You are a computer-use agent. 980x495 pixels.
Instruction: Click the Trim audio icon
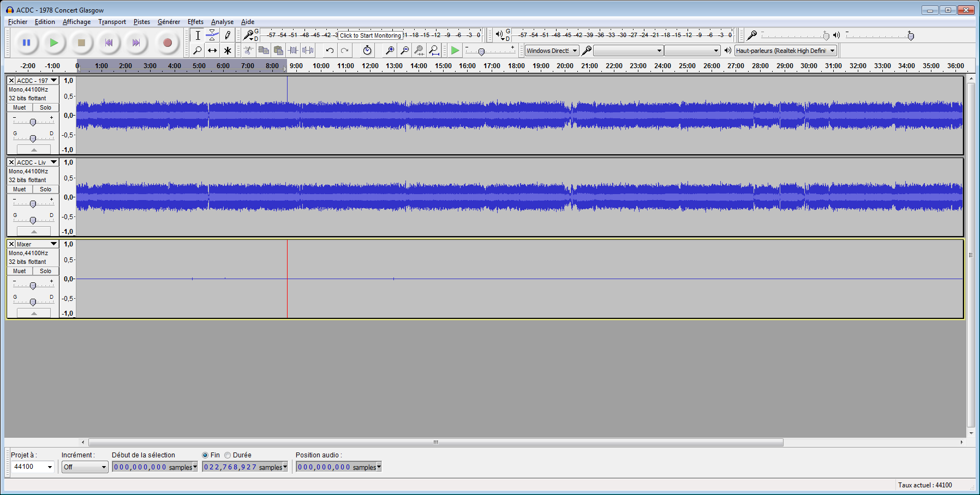click(293, 51)
